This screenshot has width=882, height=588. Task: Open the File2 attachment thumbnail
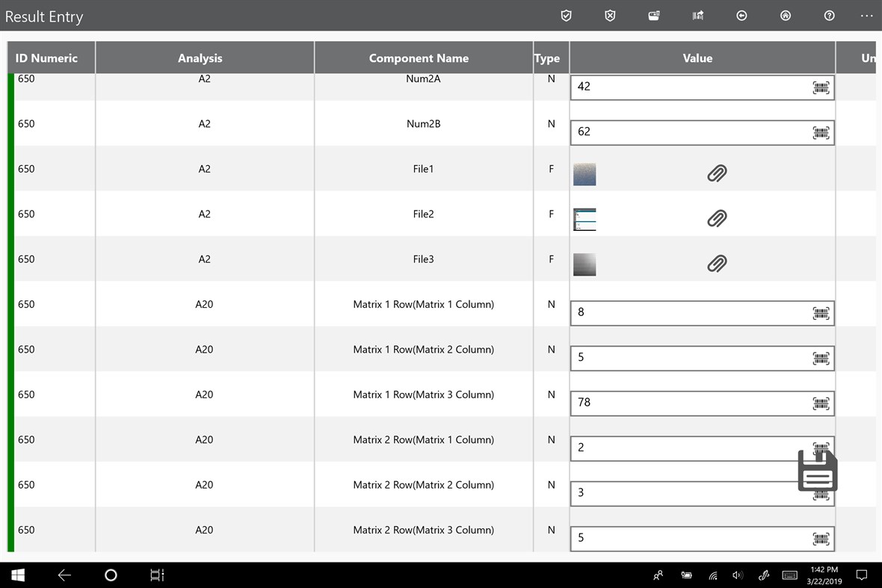coord(585,219)
